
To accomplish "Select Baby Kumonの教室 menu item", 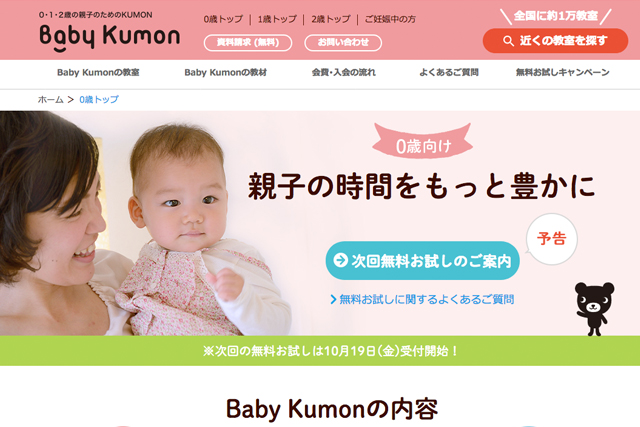I will click(x=98, y=73).
